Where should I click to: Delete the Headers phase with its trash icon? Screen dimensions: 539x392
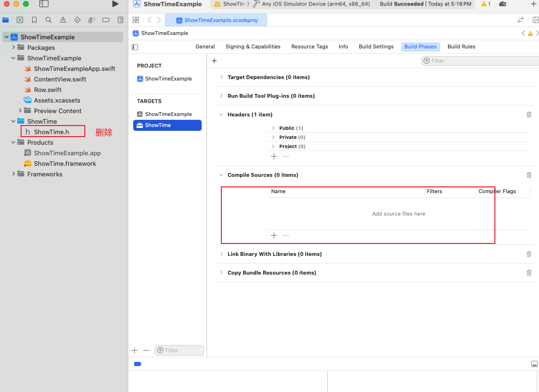click(529, 115)
